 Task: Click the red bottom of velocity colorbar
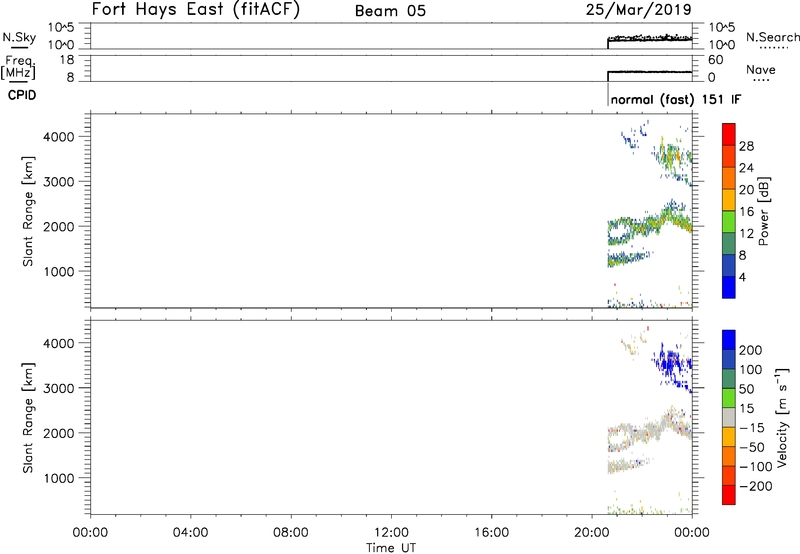729,495
